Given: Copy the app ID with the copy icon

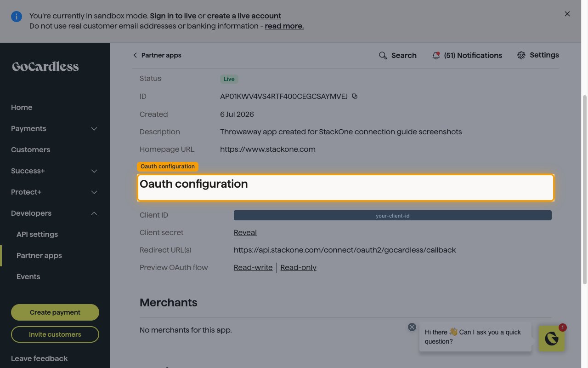Looking at the screenshot, I should 355,97.
